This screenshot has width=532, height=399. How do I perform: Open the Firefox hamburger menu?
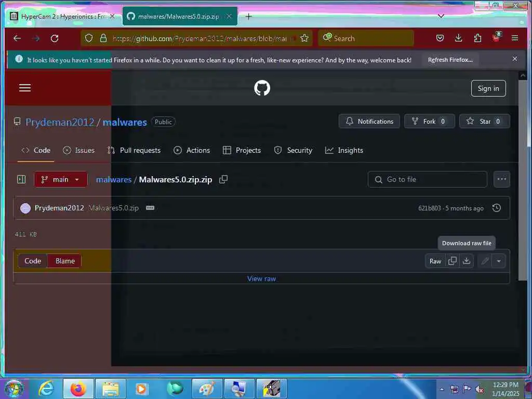[x=515, y=38]
